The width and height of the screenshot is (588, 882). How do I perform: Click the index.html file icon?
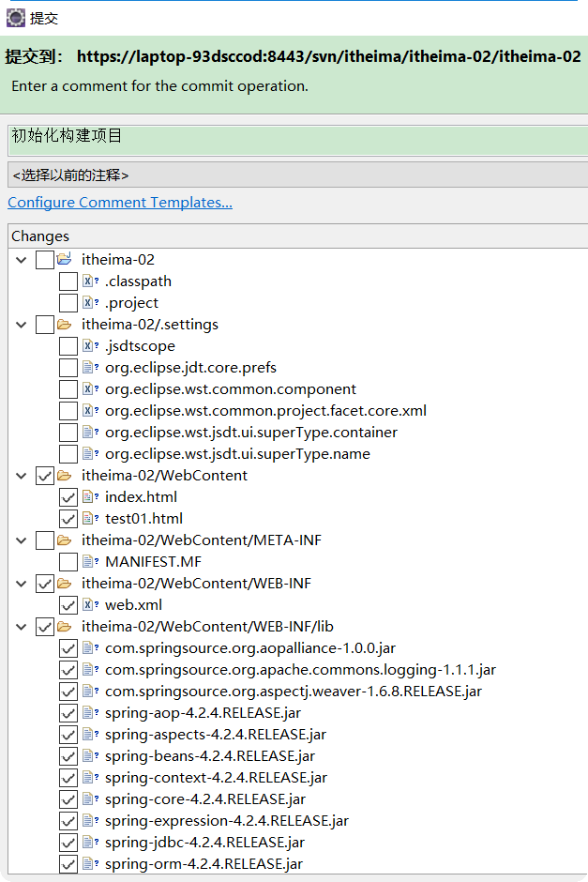90,496
